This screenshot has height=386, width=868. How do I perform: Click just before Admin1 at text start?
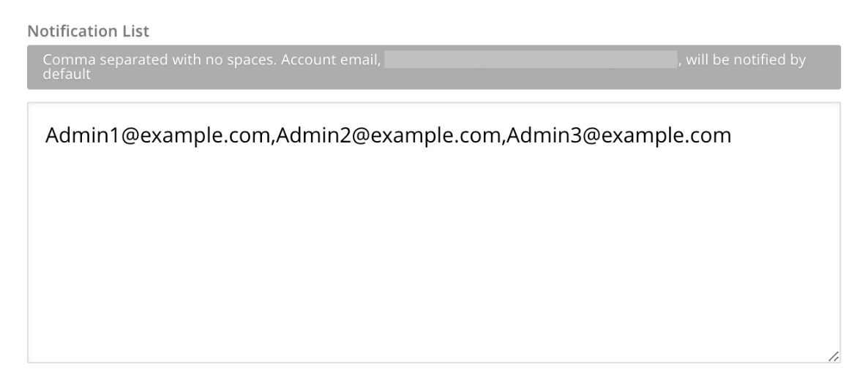pos(45,135)
